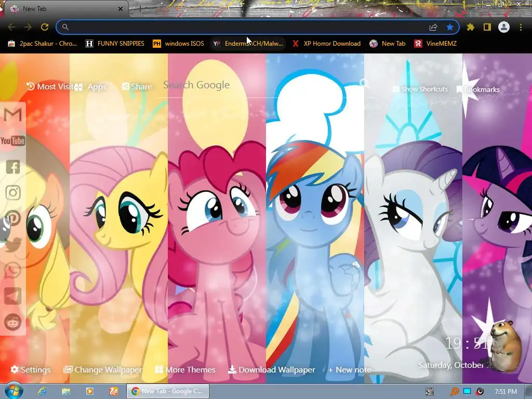
Task: Add a New note
Action: click(350, 370)
